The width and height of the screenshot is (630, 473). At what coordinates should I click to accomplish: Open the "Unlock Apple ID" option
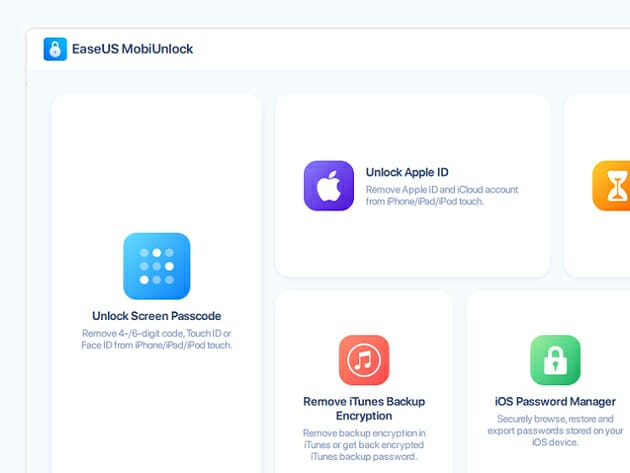(406, 172)
